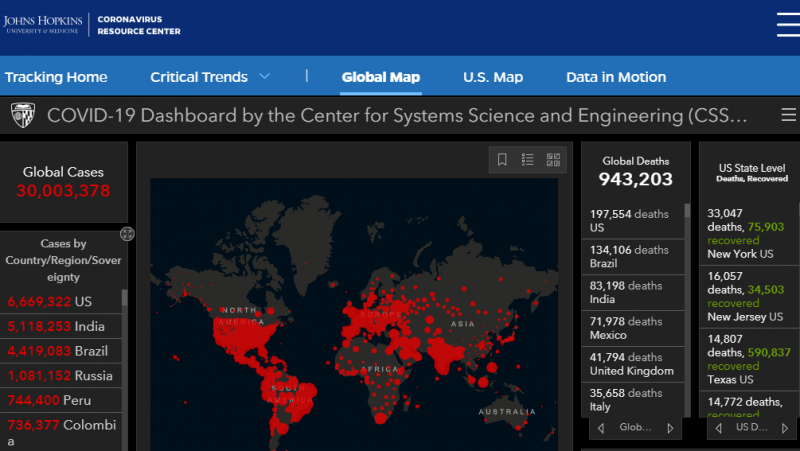Select Peru row with 744,400 cases
This screenshot has width=800, height=451.
coord(61,400)
